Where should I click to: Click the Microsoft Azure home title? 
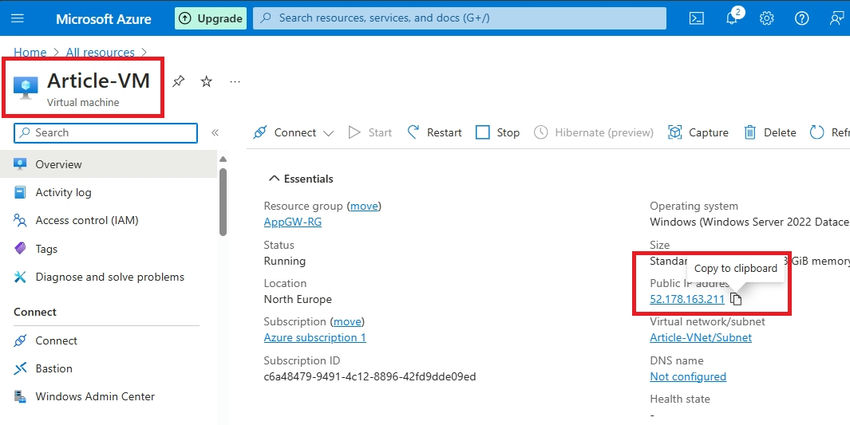click(104, 18)
